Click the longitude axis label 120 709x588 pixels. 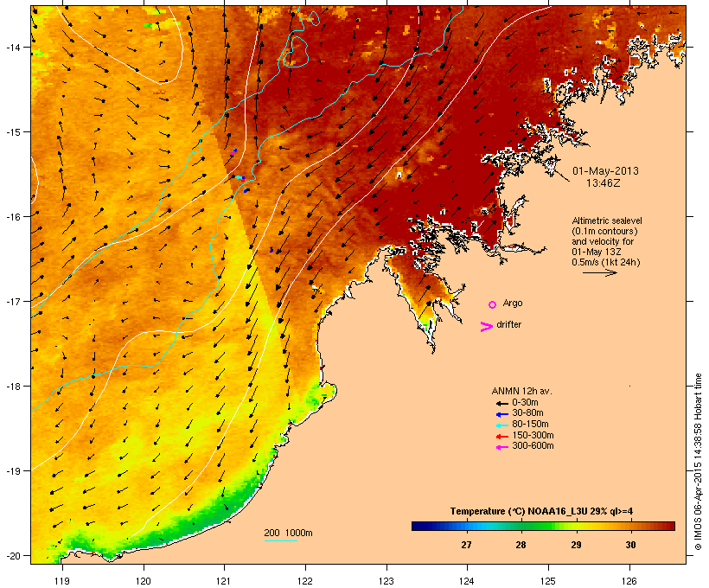pyautogui.click(x=144, y=581)
